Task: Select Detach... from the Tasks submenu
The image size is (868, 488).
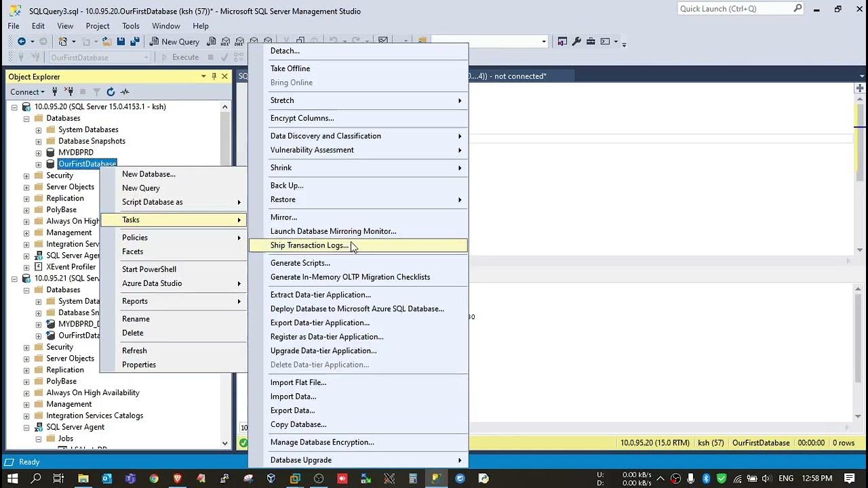Action: (358, 51)
